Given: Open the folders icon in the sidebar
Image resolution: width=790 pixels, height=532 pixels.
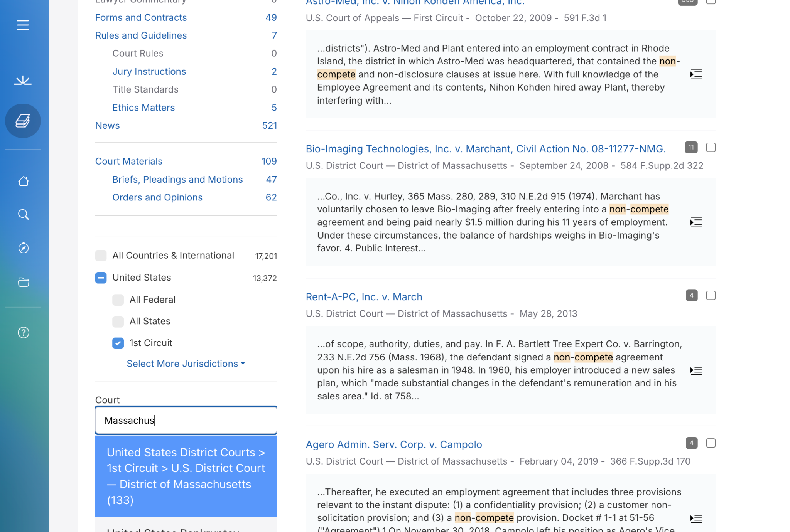Looking at the screenshot, I should [x=24, y=282].
